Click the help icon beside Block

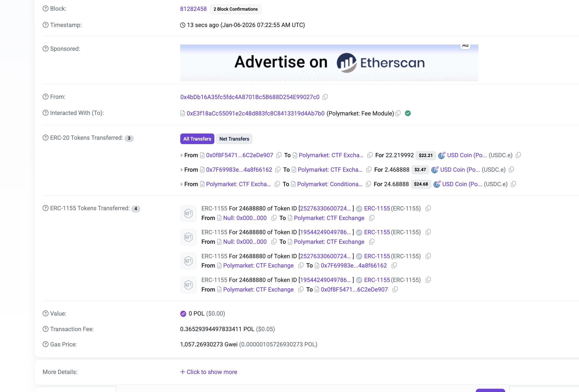[46, 9]
